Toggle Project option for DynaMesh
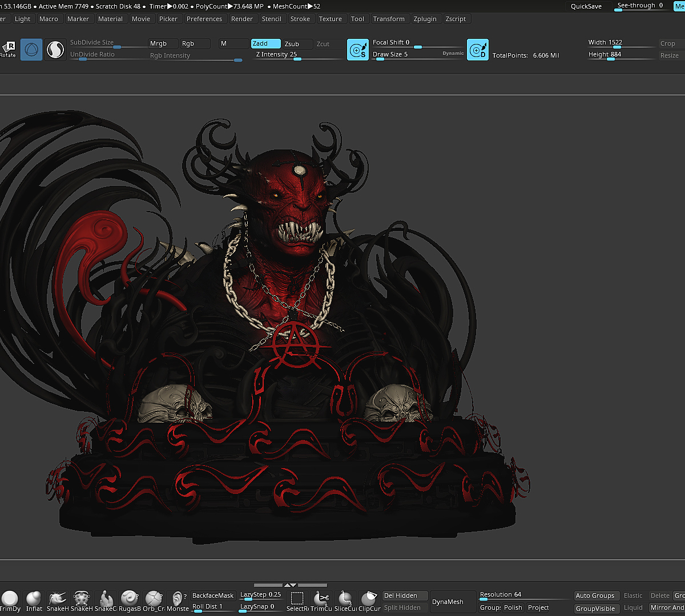 538,607
